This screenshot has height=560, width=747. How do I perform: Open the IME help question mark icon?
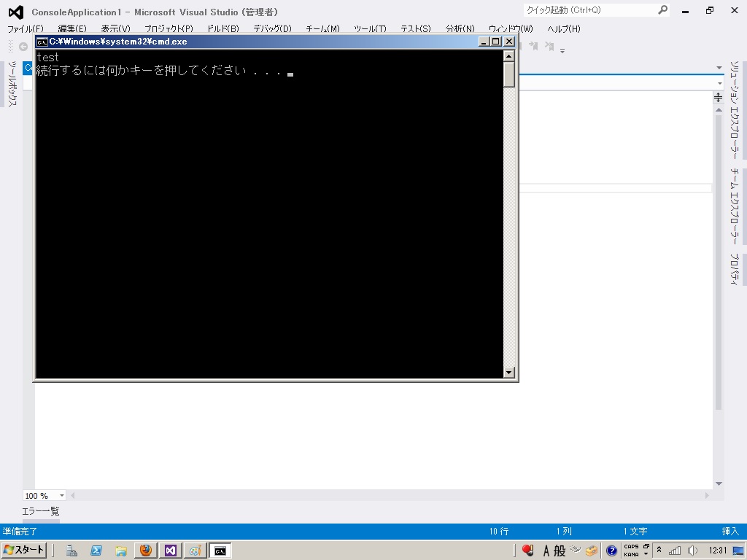[612, 551]
